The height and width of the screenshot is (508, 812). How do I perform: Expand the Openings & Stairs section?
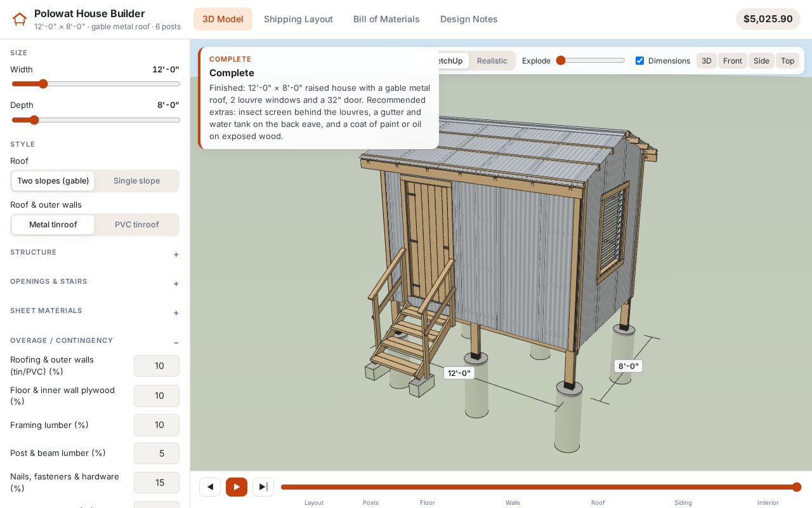tap(95, 282)
